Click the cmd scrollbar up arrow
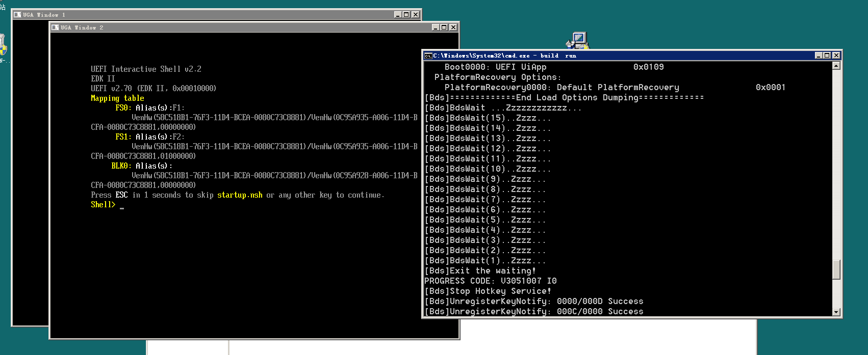Image resolution: width=868 pixels, height=355 pixels. point(836,66)
